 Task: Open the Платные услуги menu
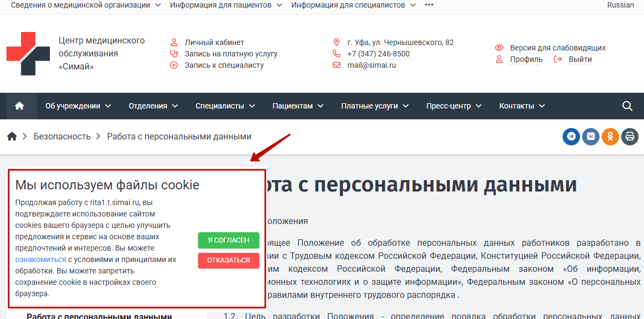click(375, 106)
